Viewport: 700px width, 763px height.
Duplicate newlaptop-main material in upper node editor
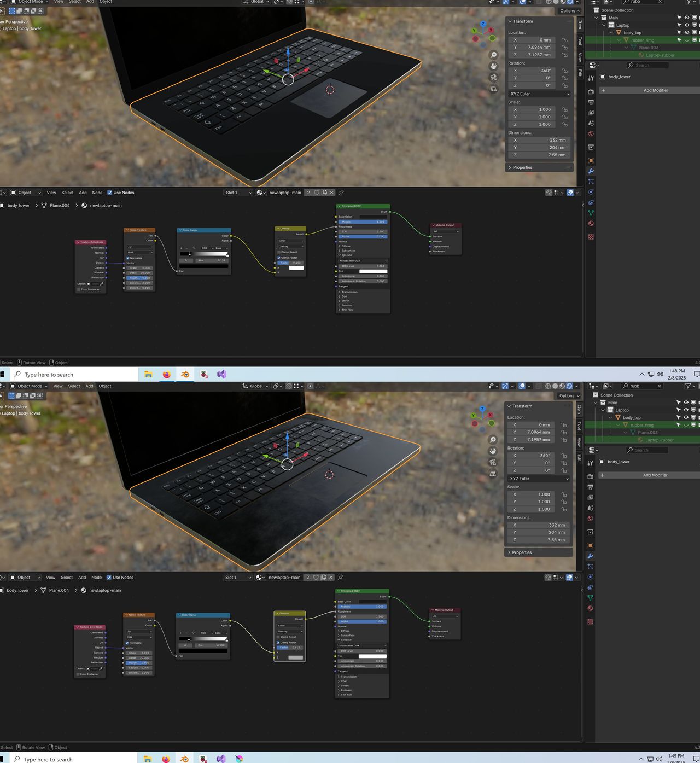324,193
